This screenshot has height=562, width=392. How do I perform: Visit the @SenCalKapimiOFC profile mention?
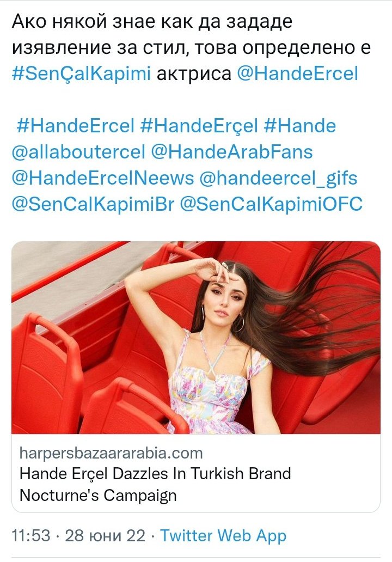pos(271,204)
